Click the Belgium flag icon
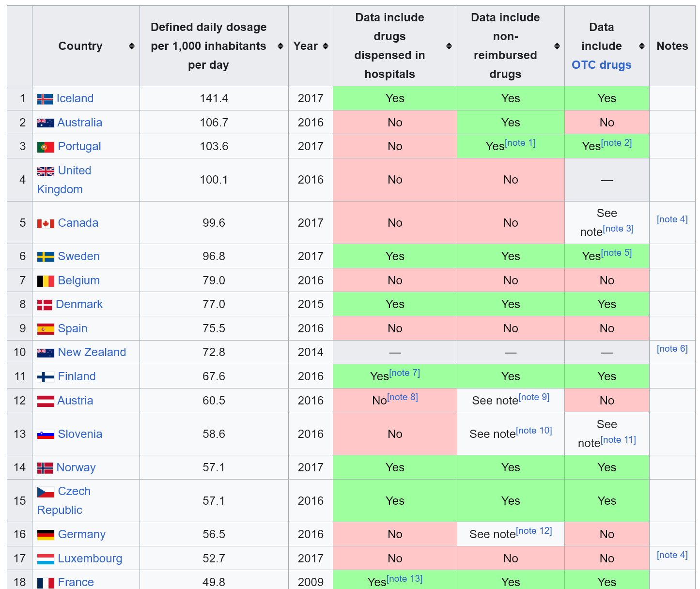Screen dimensions: 700x589 click(46, 281)
